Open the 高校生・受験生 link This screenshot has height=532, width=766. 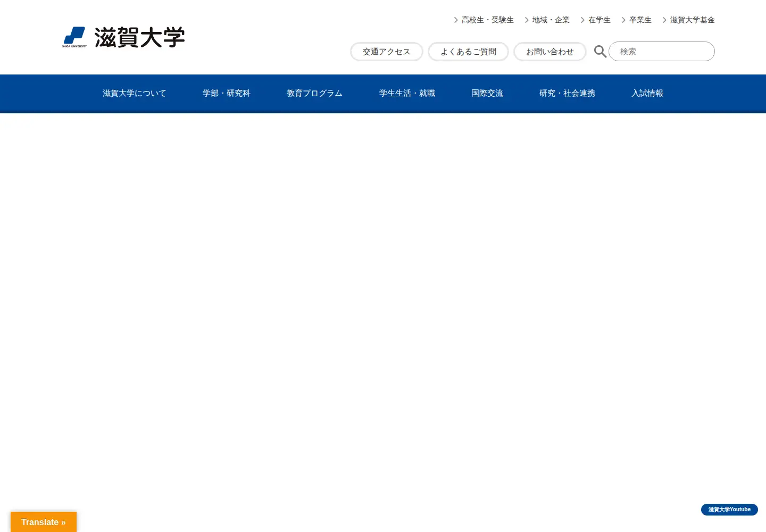click(x=484, y=20)
